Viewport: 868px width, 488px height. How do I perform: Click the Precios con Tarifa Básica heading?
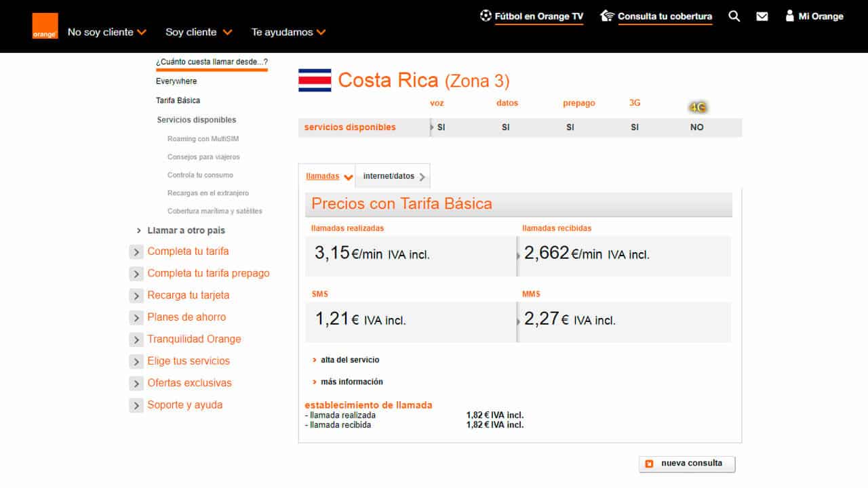[402, 204]
